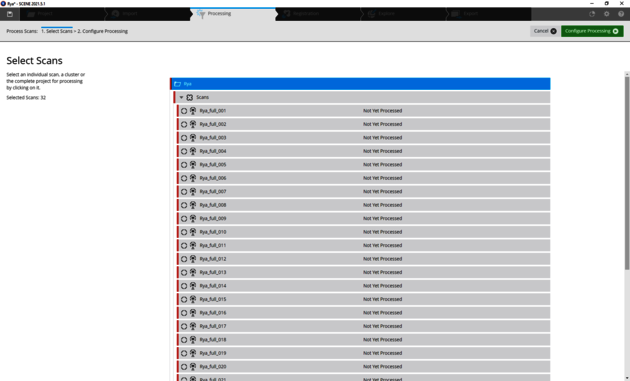Click the vertical scrollbar of scan list
The height and width of the screenshot is (381, 630).
(x=627, y=173)
